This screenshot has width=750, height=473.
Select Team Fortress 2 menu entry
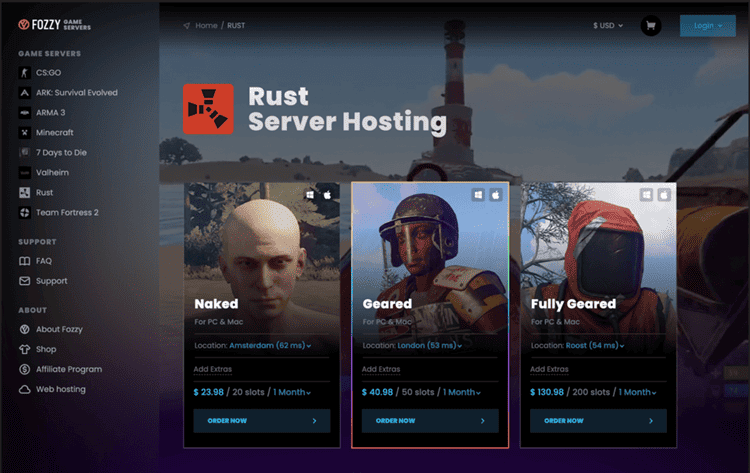coord(67,213)
